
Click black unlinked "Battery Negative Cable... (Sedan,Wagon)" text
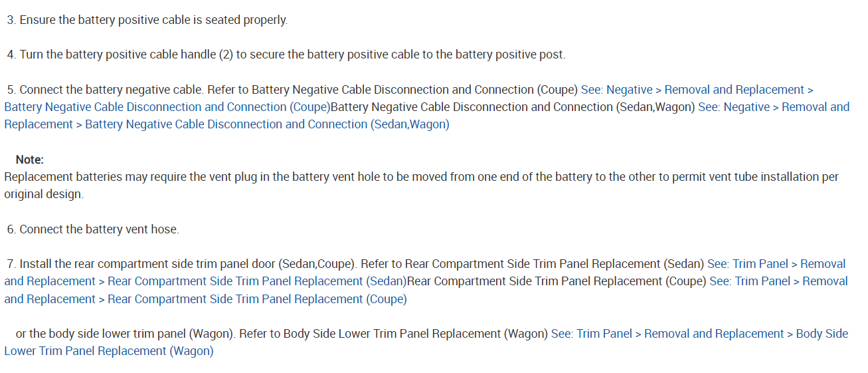pos(513,107)
